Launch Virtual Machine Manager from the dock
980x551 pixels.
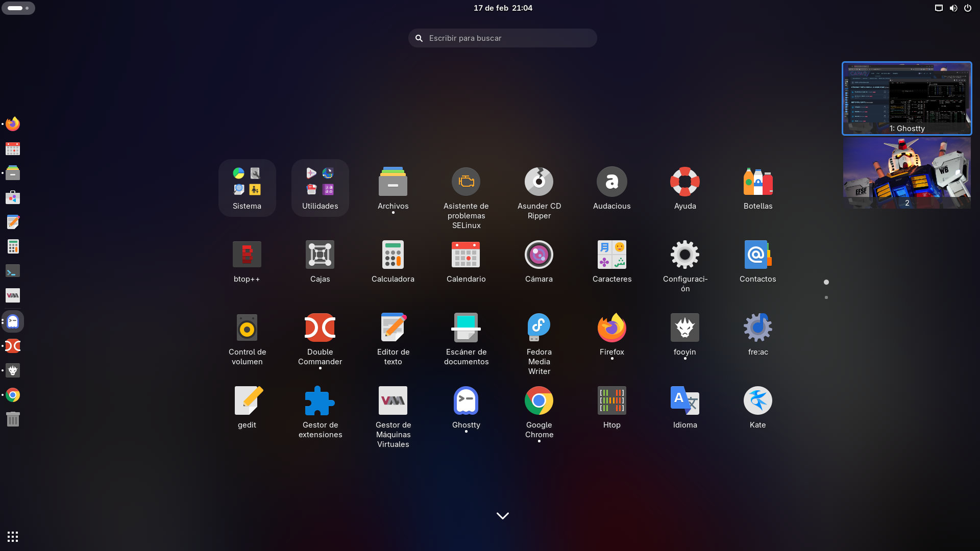[12, 295]
